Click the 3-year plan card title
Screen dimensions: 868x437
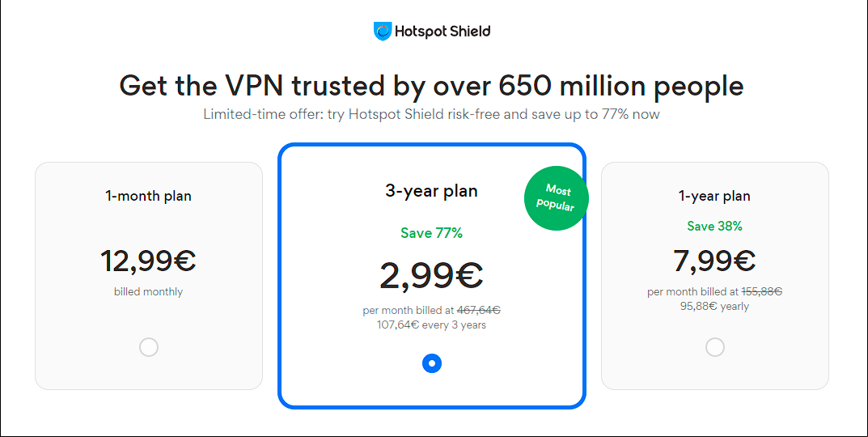coord(431,191)
